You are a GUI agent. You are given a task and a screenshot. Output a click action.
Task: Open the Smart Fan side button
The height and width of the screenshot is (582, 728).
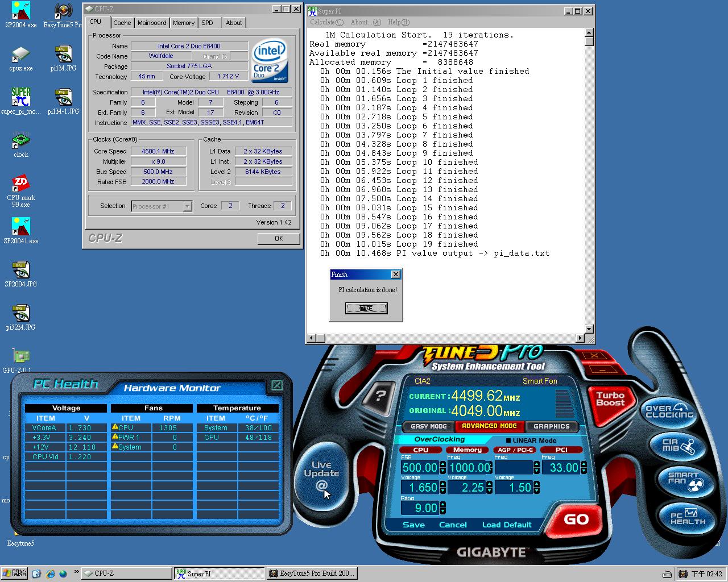[685, 481]
